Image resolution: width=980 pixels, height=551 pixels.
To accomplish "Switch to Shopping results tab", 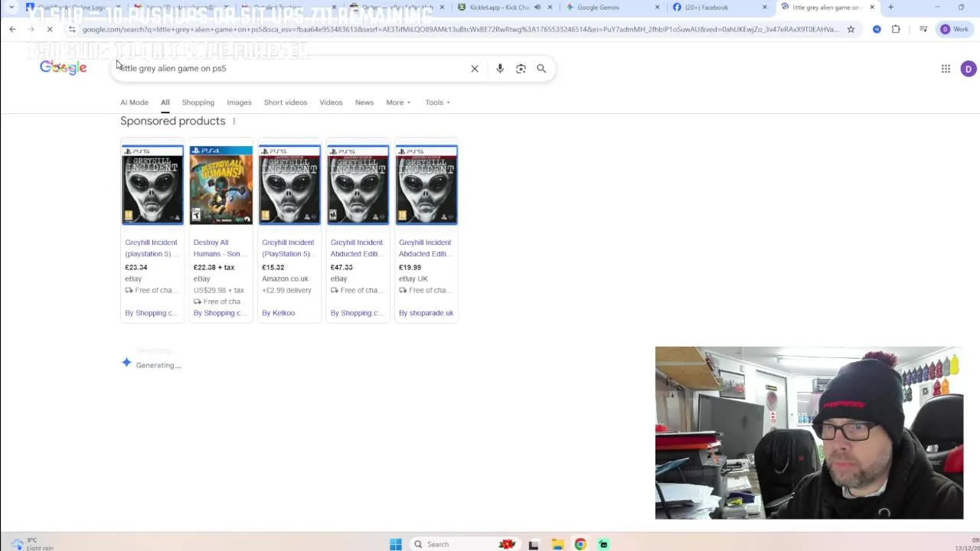I will [198, 103].
